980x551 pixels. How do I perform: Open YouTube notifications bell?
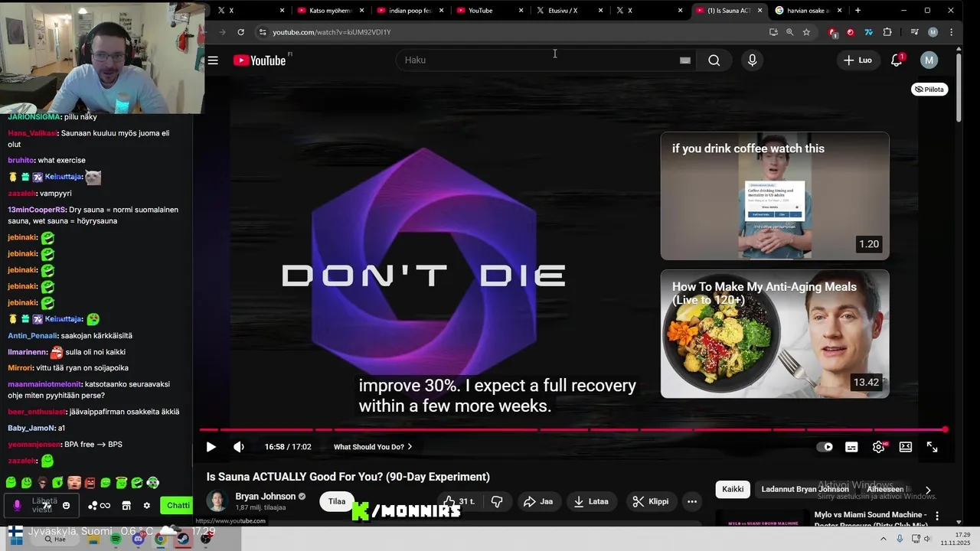tap(897, 60)
